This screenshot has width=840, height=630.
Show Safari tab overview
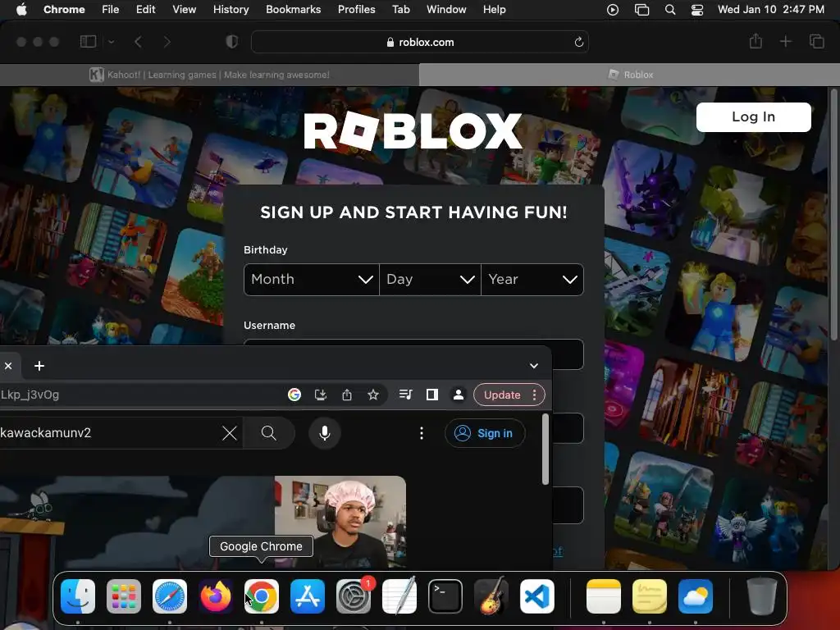(x=817, y=41)
